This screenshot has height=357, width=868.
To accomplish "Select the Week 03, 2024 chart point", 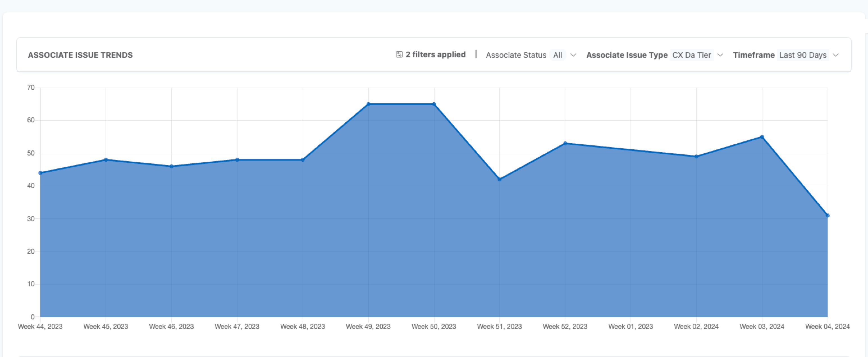I will coord(762,137).
